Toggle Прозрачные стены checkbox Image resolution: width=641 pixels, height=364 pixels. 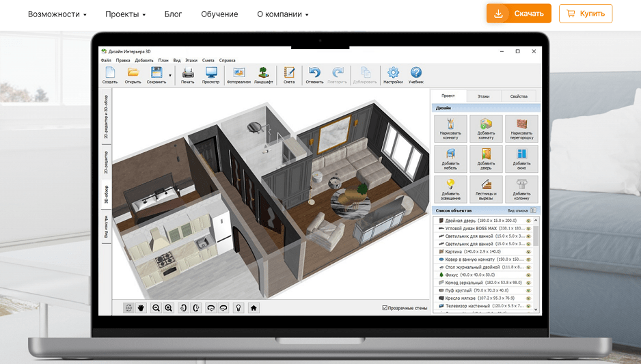[x=385, y=307]
